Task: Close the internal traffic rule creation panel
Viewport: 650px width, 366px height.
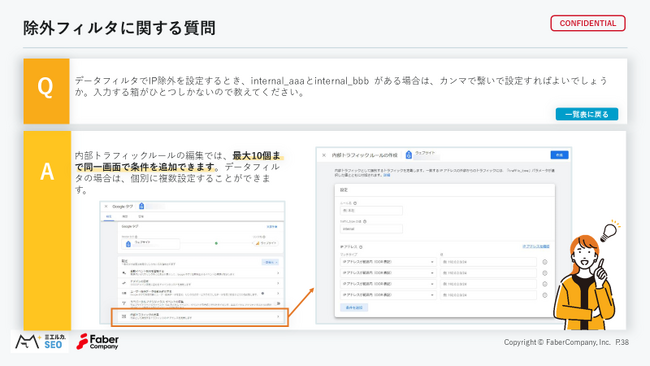Action: pyautogui.click(x=324, y=155)
